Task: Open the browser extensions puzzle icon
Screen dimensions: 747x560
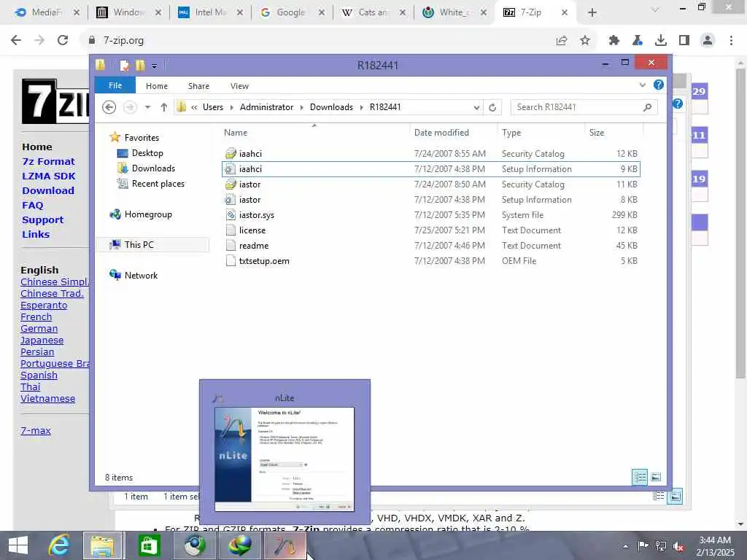Action: 614,41
